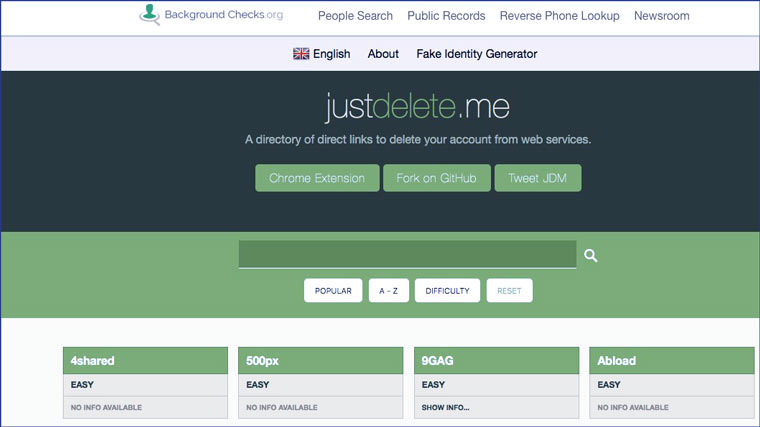760x427 pixels.
Task: Click EASY label on 4shared card
Action: (82, 385)
